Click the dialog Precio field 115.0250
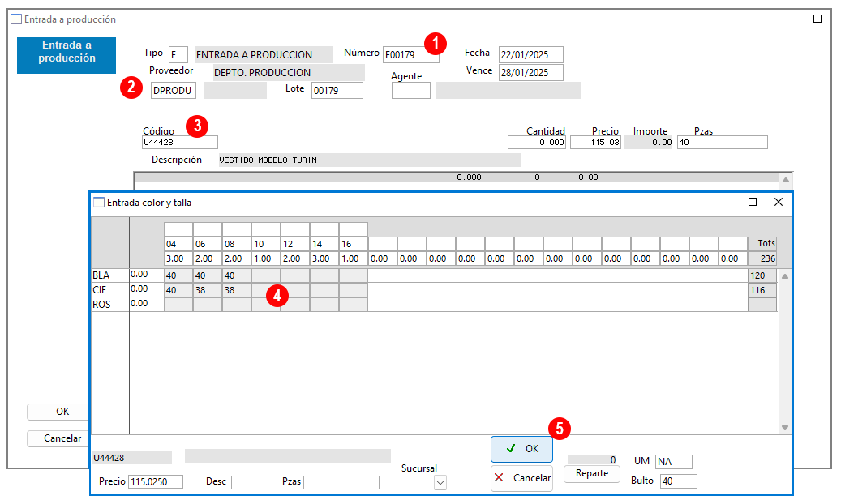Viewport: 841px width, 504px height. [x=156, y=481]
